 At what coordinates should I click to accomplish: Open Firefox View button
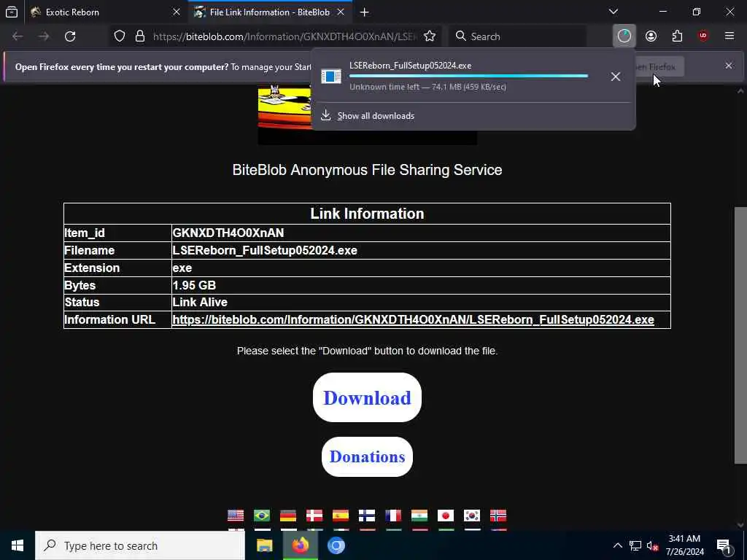coord(12,12)
